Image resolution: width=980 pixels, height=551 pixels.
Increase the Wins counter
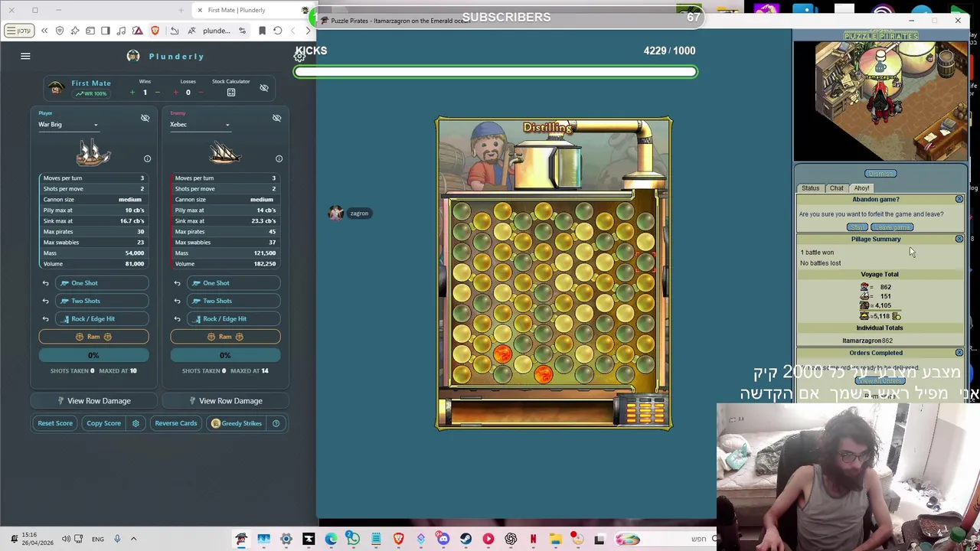point(132,93)
